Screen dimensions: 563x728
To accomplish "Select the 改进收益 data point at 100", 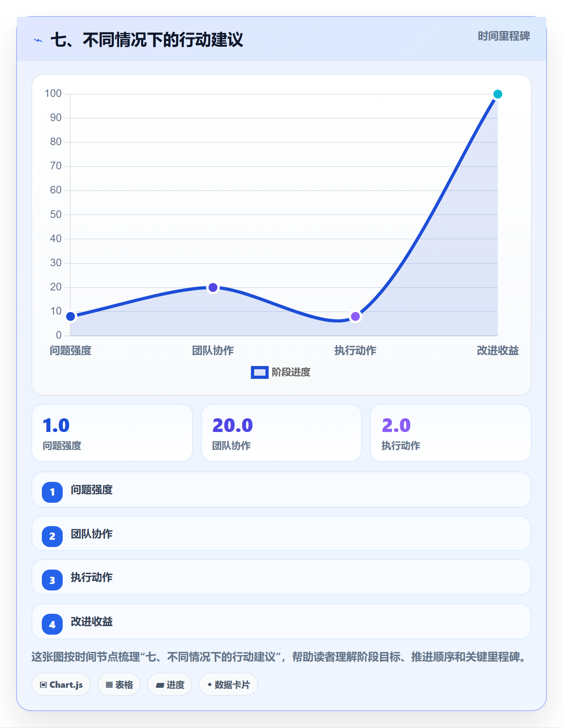I will tap(498, 94).
